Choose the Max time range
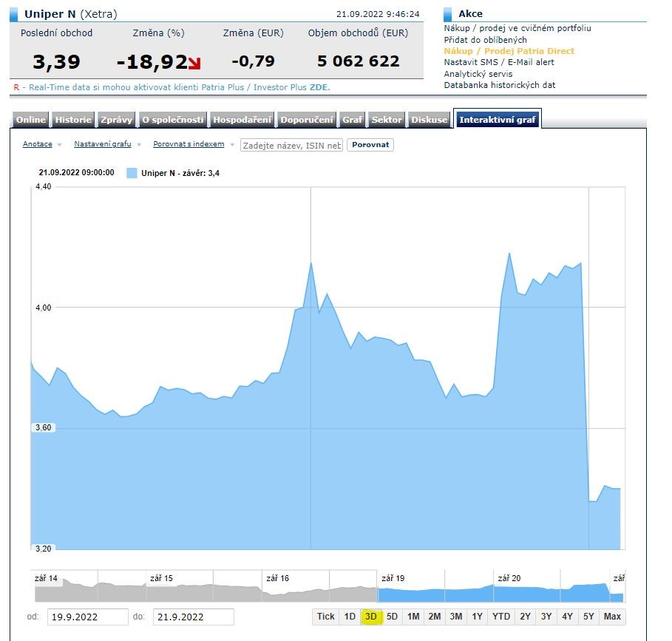Image resolution: width=672 pixels, height=641 pixels. 612,617
